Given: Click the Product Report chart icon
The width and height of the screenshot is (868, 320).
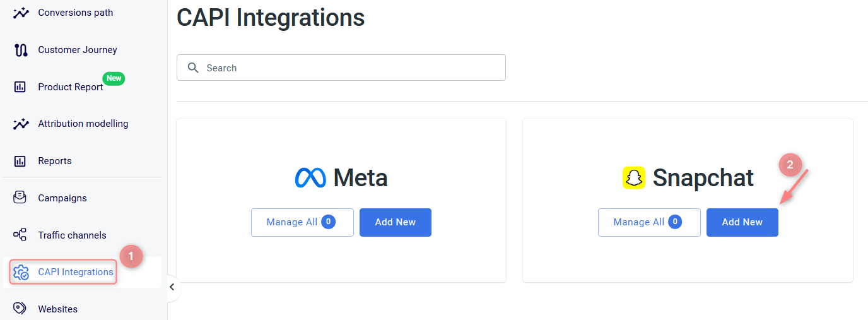Looking at the screenshot, I should pos(20,87).
